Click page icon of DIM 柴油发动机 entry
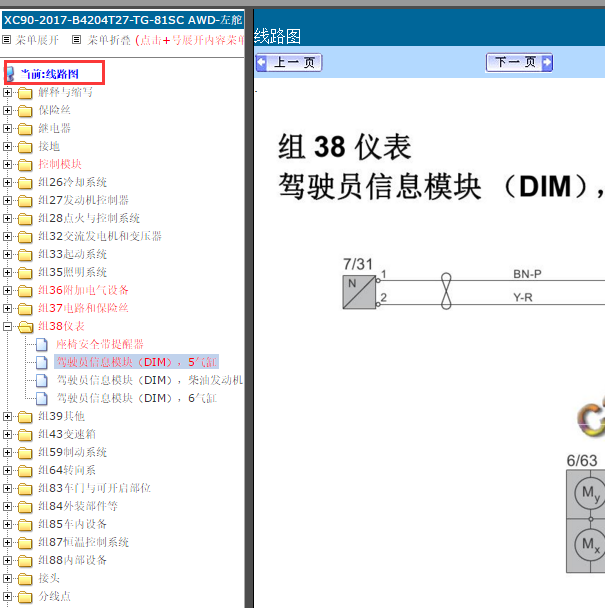This screenshot has width=605, height=608. pos(41,380)
